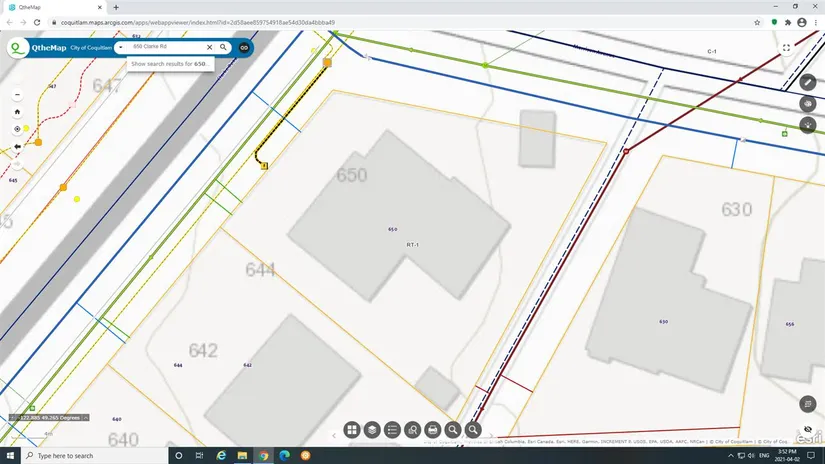Image resolution: width=825 pixels, height=464 pixels.
Task: Expand the search source dropdown arrow
Action: pyautogui.click(x=119, y=47)
